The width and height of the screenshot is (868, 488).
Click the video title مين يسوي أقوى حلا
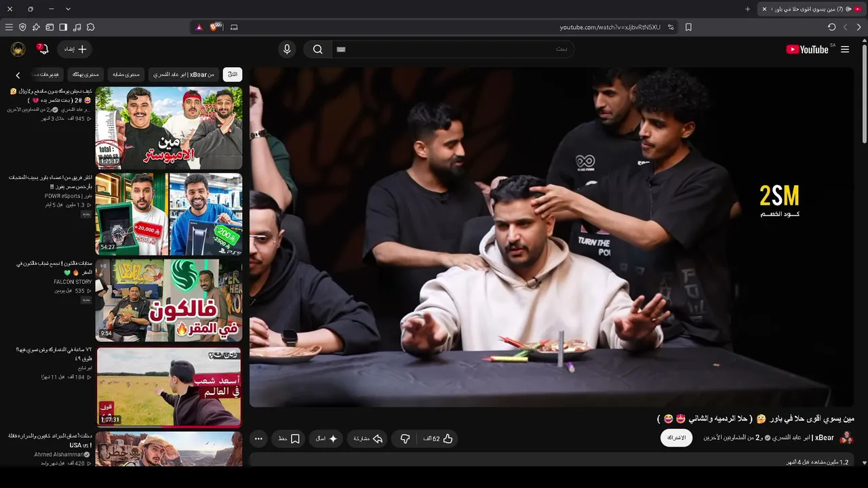click(755, 419)
